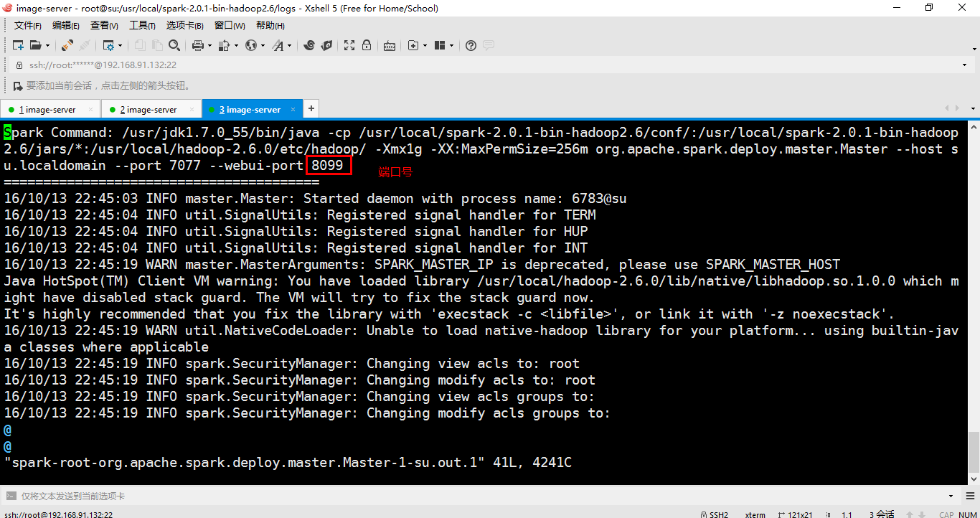
Task: Open the 编辑(E) menu
Action: (66, 26)
